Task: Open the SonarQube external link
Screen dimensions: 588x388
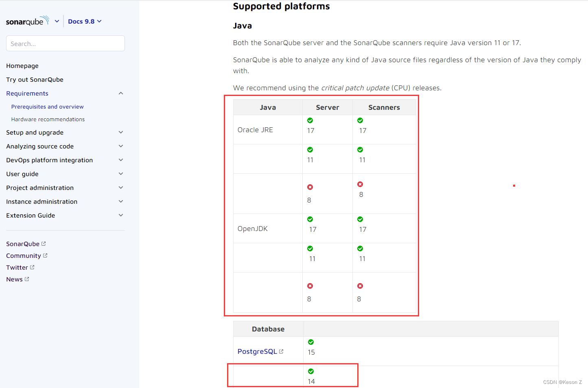Action: pos(23,244)
